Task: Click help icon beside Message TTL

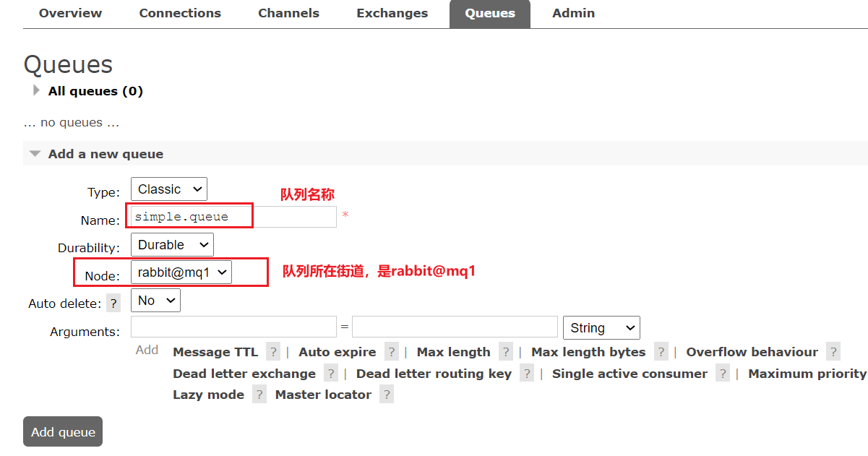Action: pos(272,352)
